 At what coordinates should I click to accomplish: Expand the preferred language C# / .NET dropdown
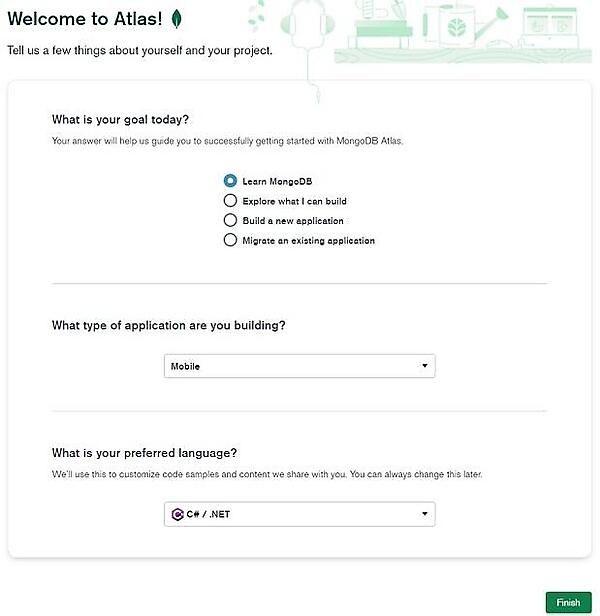[299, 514]
